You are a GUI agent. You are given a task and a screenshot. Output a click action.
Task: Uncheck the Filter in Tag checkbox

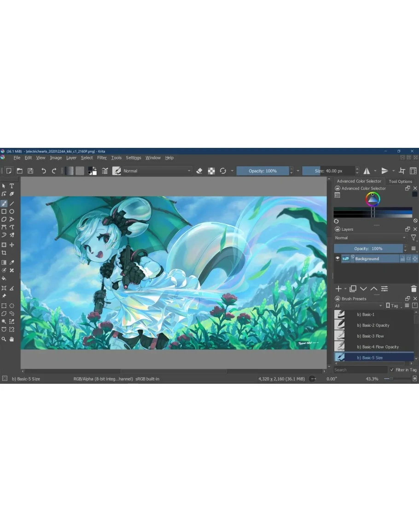coord(392,370)
